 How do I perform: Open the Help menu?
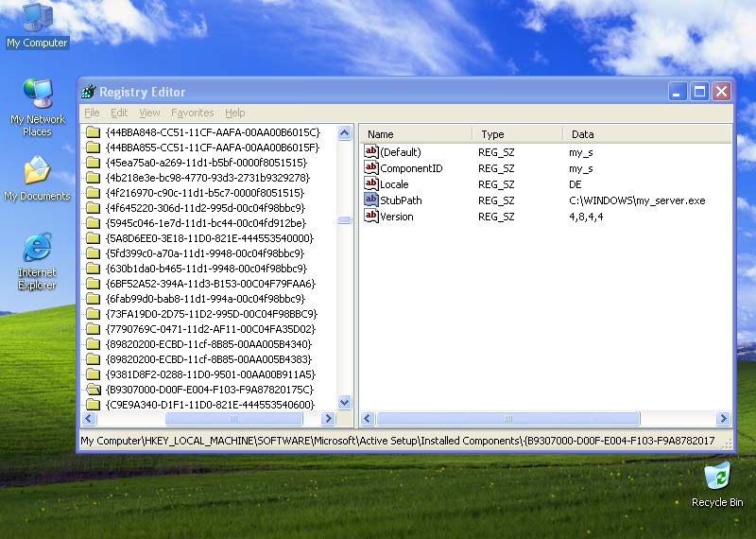click(234, 113)
